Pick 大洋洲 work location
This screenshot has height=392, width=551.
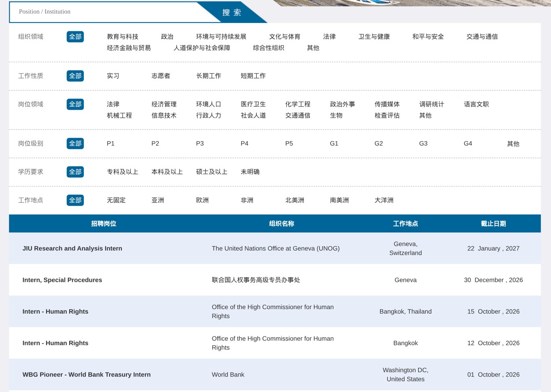click(x=384, y=200)
